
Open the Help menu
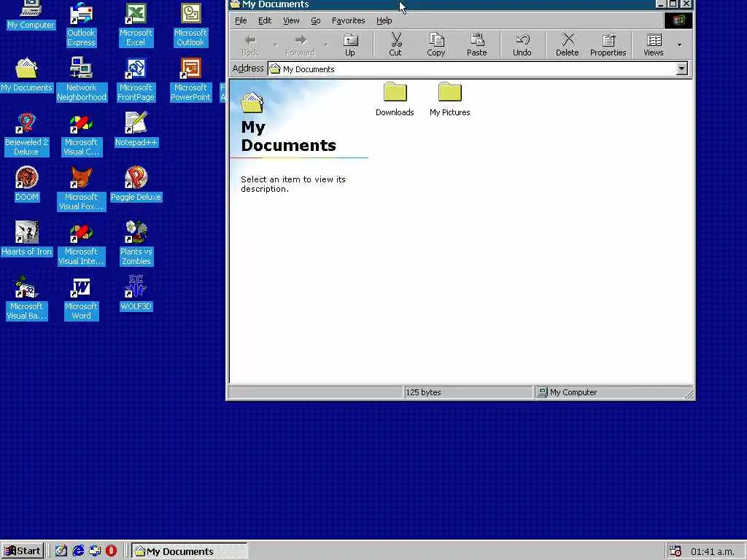coord(384,20)
